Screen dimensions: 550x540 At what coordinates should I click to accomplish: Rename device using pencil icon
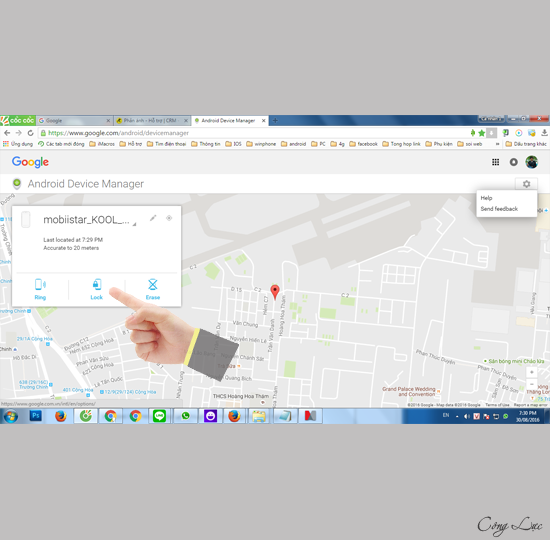[x=153, y=218]
